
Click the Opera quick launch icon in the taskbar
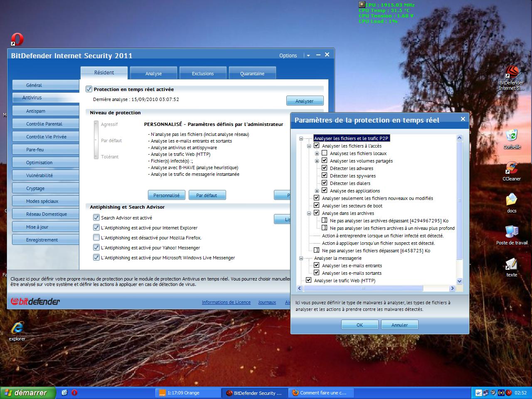pyautogui.click(x=74, y=392)
